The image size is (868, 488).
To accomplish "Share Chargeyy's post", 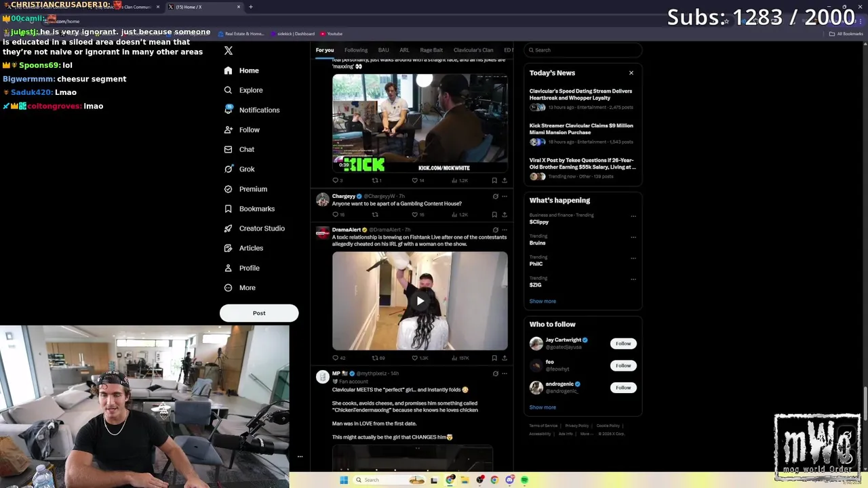I will pos(505,215).
